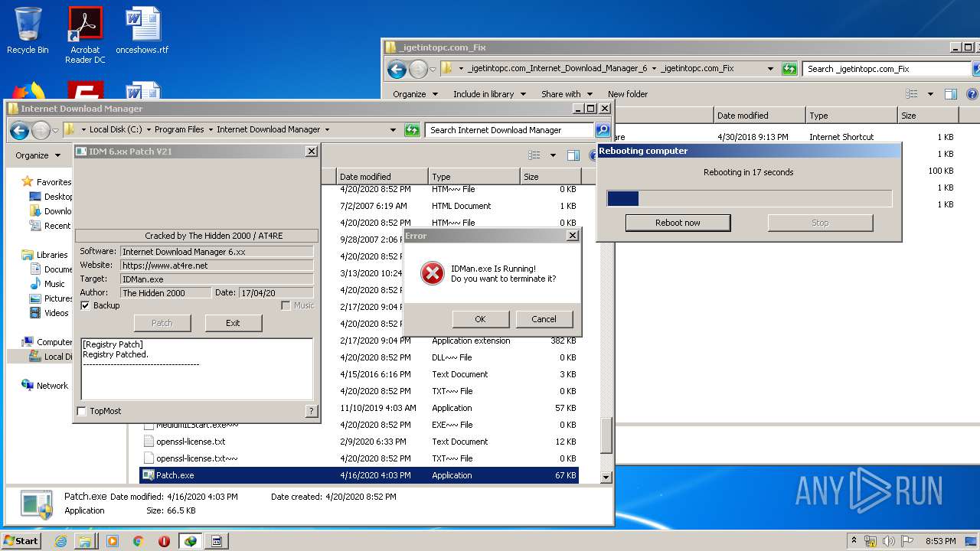Click the Reboot now button

[x=678, y=223]
